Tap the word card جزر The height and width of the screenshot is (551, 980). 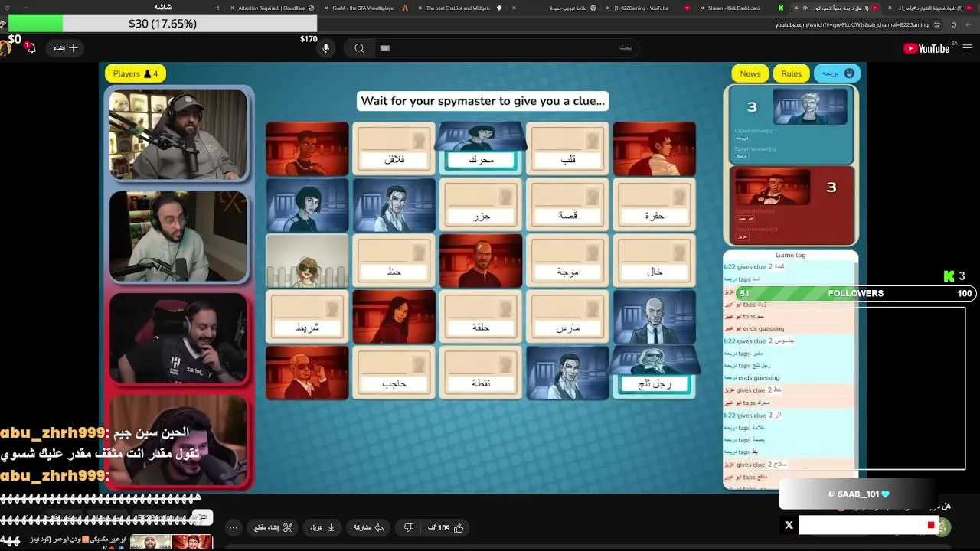(481, 205)
